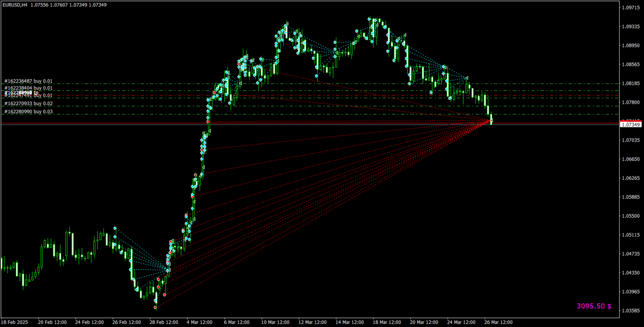Click price scale value 1.06650
Screen dimensions: 644x327
click(631, 159)
